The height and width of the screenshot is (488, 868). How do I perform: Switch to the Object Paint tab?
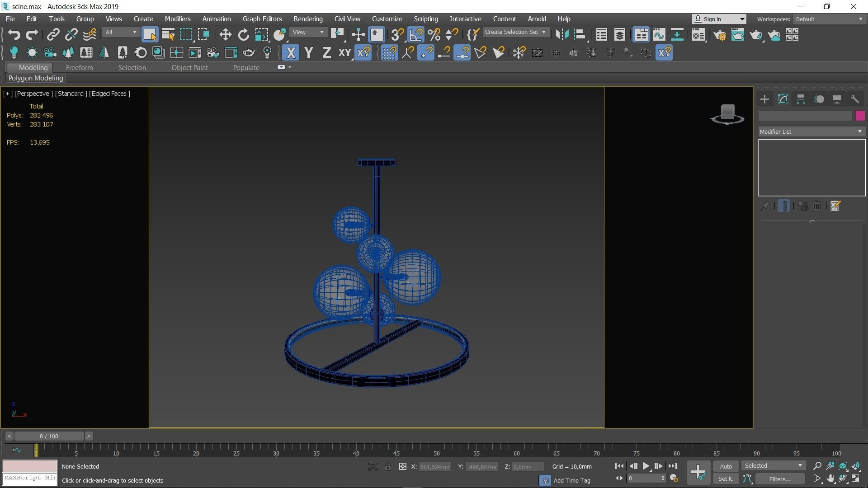(189, 68)
